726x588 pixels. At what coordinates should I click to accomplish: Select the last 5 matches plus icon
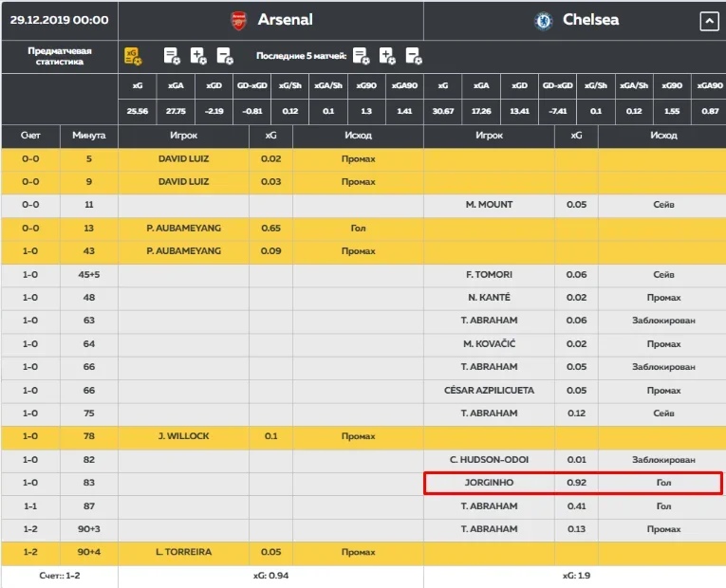tap(387, 56)
